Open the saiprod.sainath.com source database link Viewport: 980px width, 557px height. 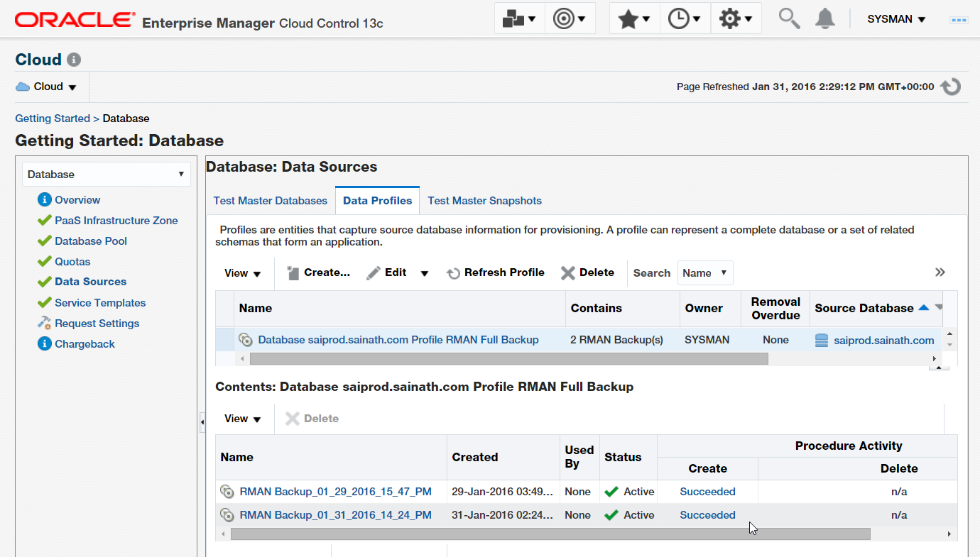(x=884, y=341)
